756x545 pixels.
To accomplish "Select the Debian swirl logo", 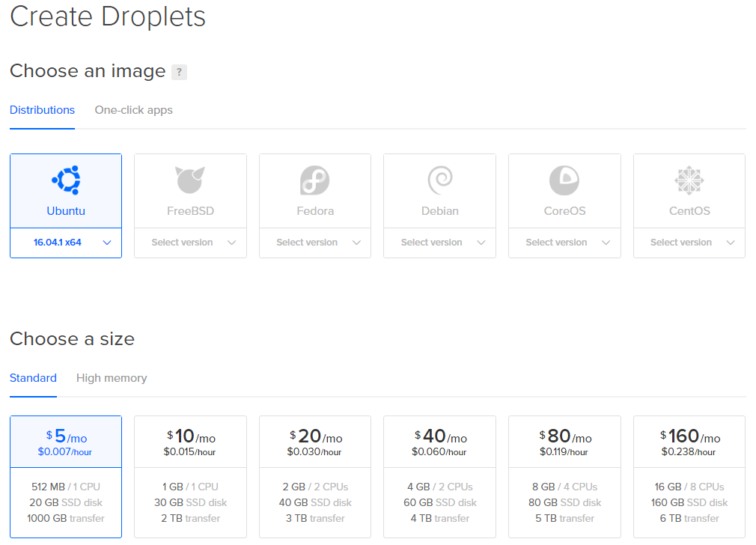I will (x=439, y=180).
